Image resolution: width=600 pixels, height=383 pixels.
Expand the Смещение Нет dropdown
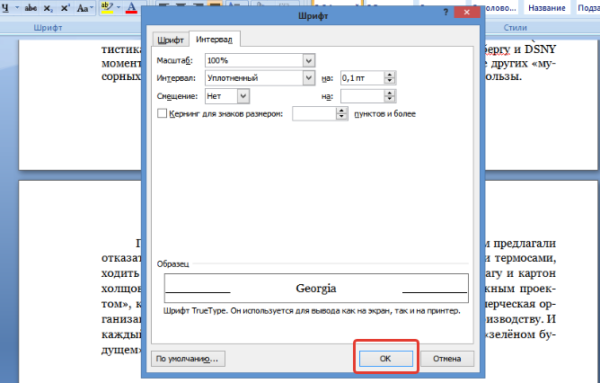tap(243, 96)
